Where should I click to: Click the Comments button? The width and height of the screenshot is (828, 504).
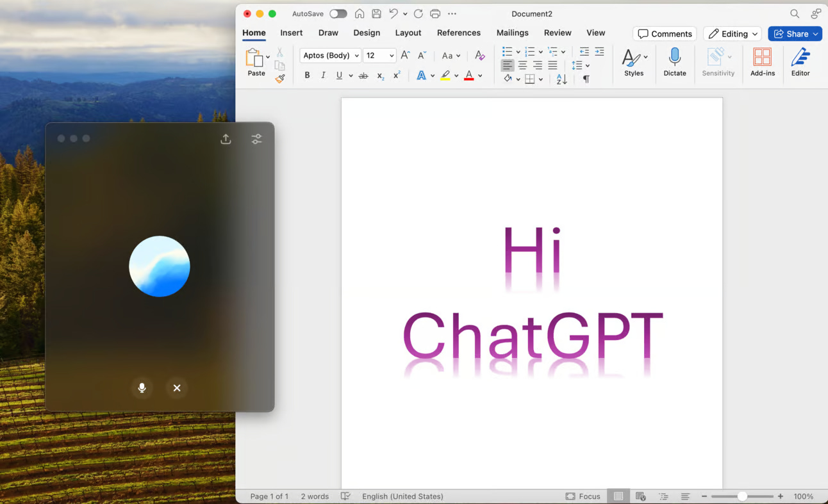(x=665, y=34)
